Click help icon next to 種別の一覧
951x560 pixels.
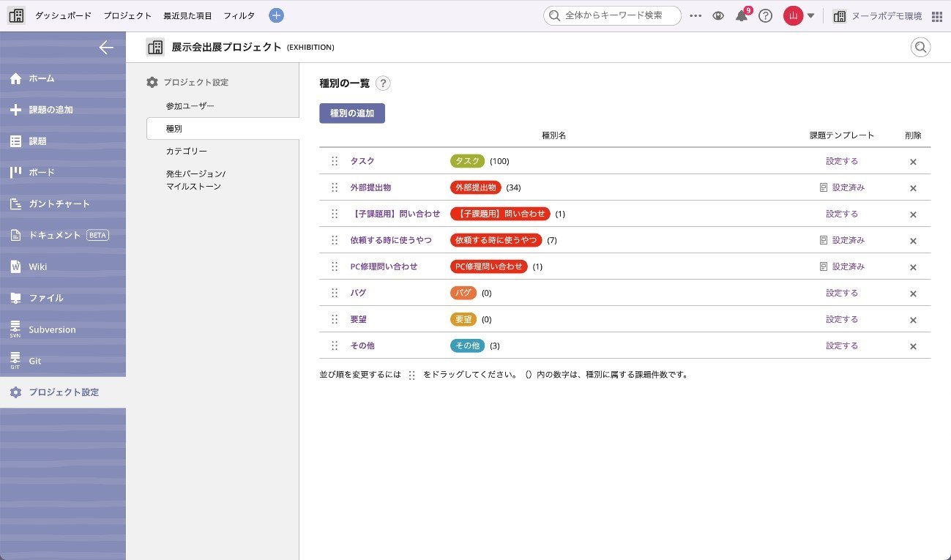pyautogui.click(x=383, y=83)
